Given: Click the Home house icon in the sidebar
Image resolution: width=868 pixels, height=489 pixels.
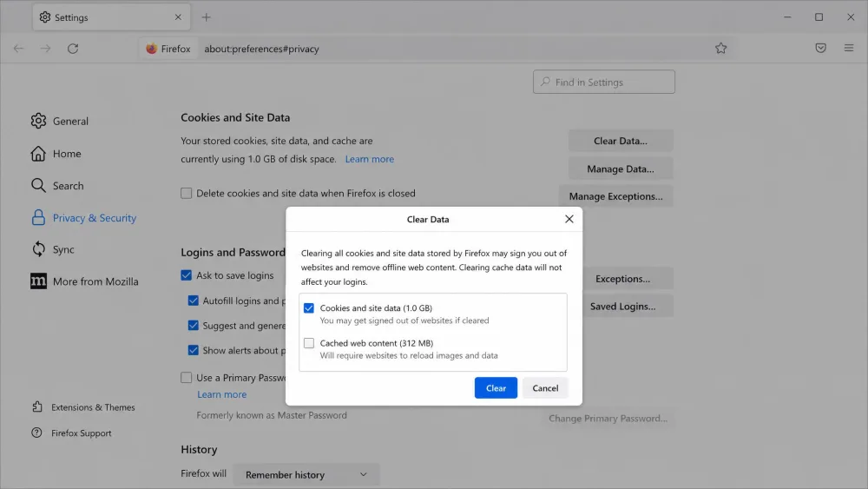Looking at the screenshot, I should [38, 154].
